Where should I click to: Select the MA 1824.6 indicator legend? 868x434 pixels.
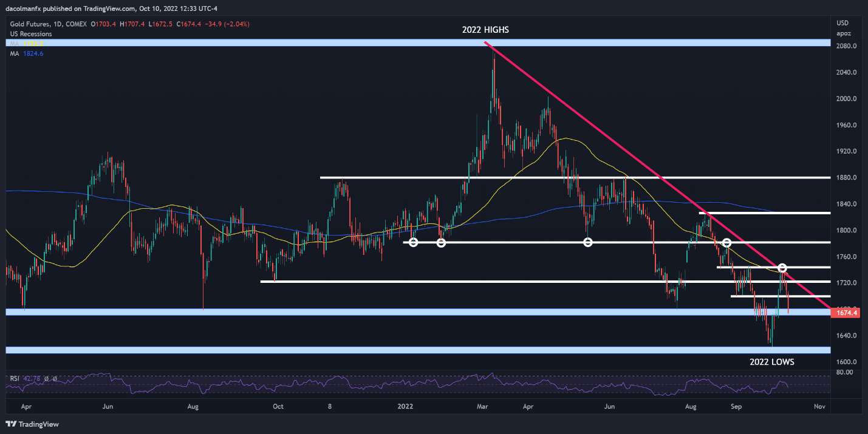(27, 53)
